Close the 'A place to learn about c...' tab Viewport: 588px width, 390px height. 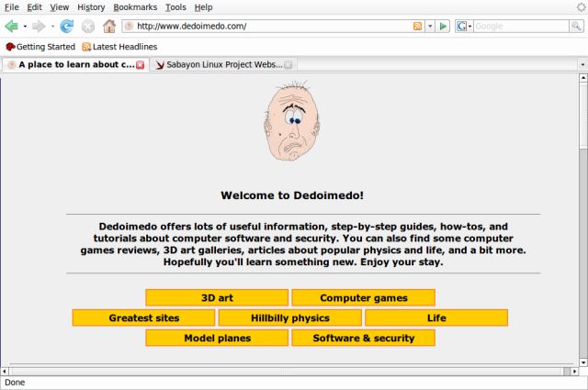point(141,65)
